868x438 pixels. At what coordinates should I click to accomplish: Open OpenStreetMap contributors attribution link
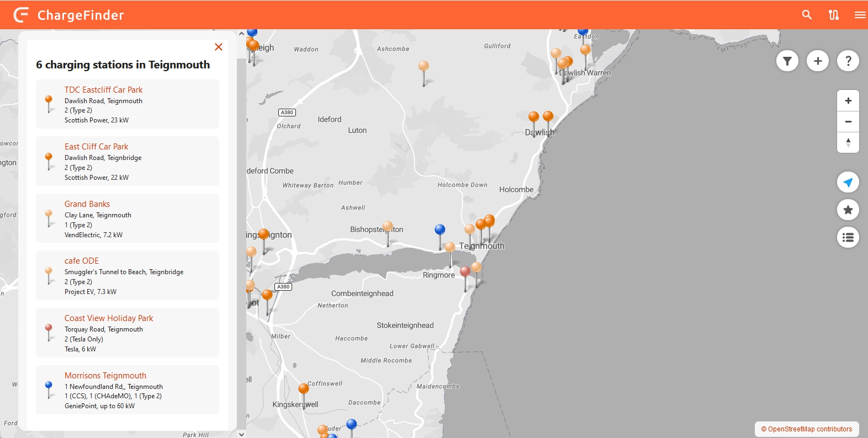pyautogui.click(x=807, y=429)
